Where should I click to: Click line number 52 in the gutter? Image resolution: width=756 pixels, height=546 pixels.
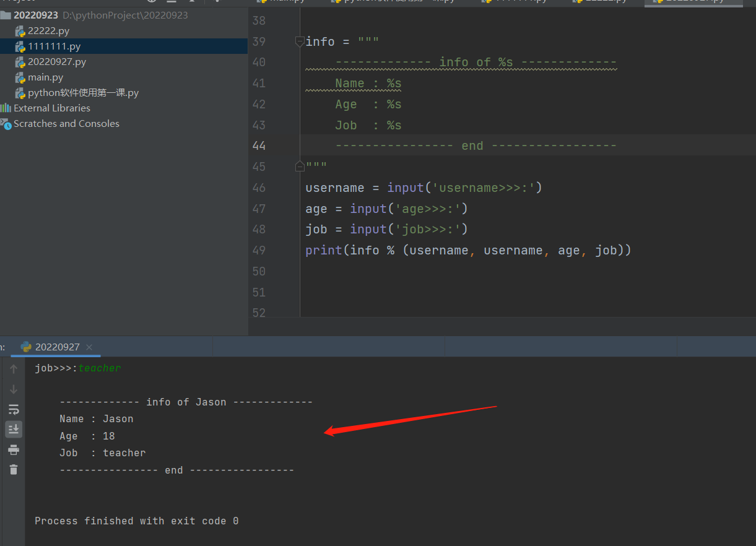[259, 313]
